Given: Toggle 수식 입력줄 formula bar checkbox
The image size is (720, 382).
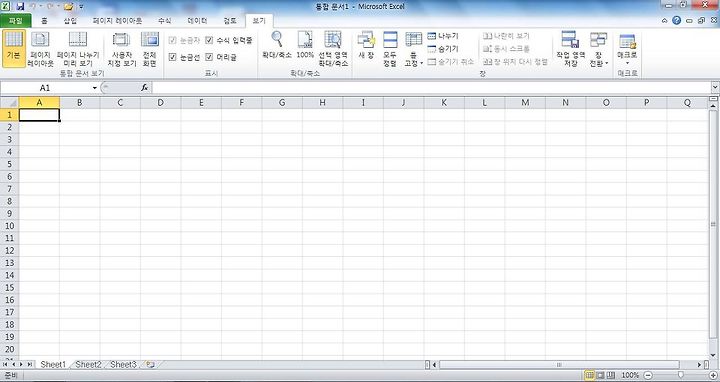Looking at the screenshot, I should pyautogui.click(x=209, y=40).
